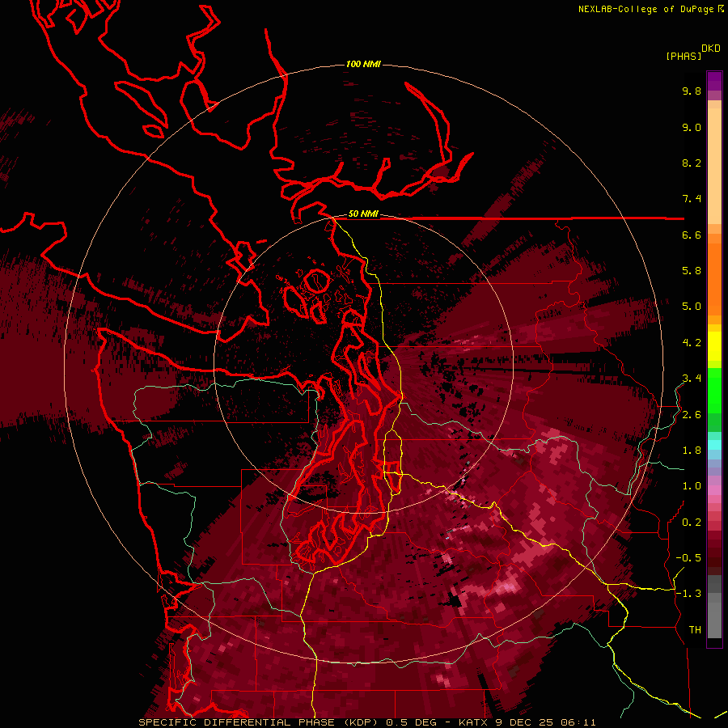Select the -0.5 scale value
The width and height of the screenshot is (728, 728).
(x=688, y=558)
